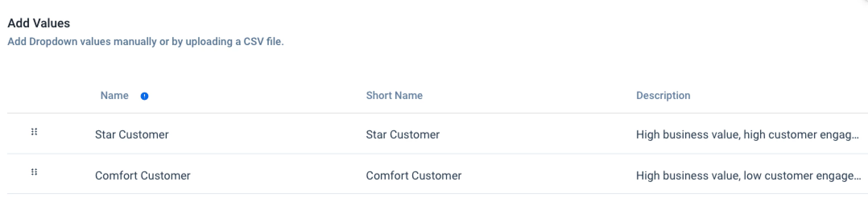The image size is (868, 198).
Task: Click the Name column header
Action: pos(114,95)
